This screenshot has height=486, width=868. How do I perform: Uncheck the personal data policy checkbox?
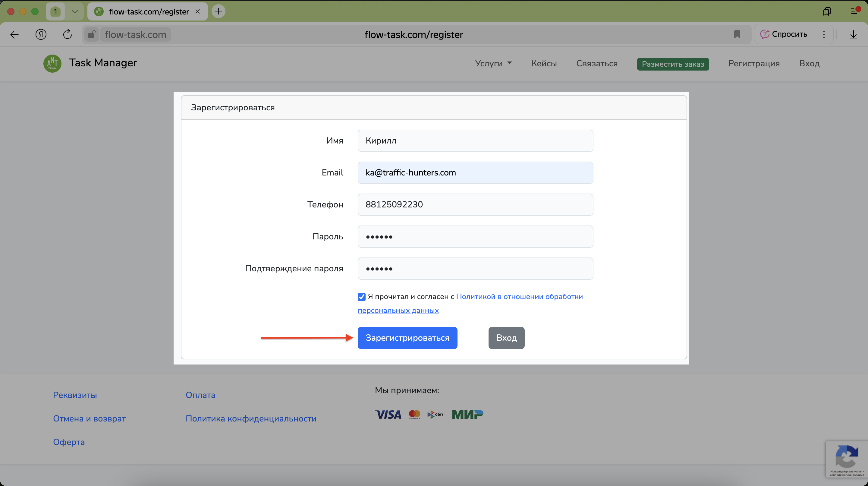(362, 297)
